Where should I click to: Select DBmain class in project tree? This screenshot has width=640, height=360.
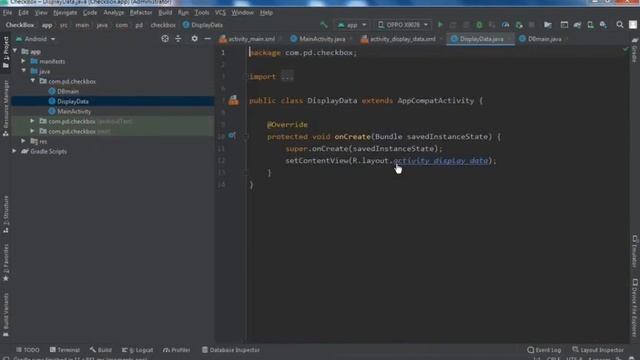pos(68,91)
